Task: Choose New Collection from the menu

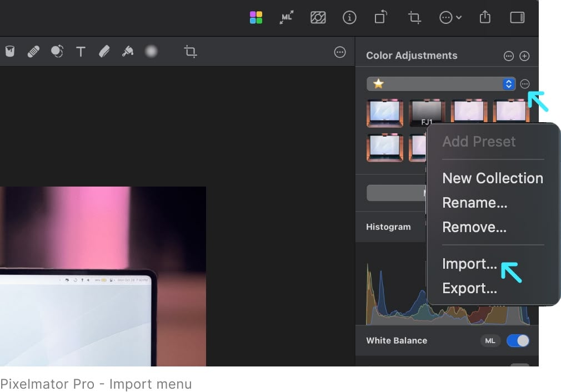Action: [x=493, y=178]
